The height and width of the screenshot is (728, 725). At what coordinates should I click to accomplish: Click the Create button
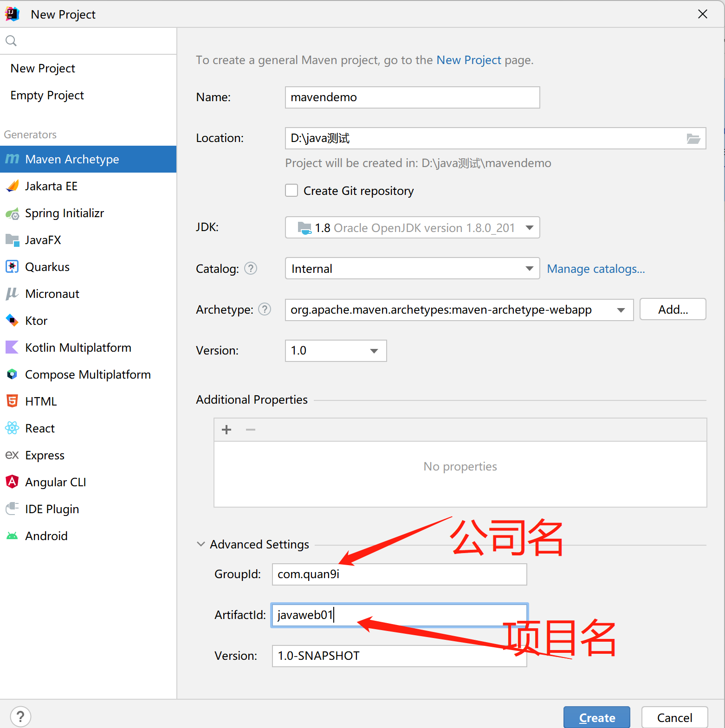pos(597,717)
